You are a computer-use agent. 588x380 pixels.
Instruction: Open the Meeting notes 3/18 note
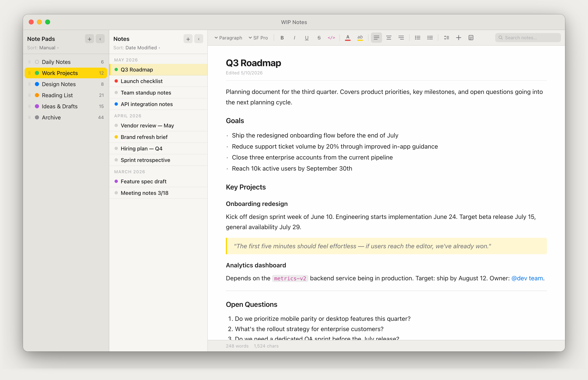click(158, 193)
